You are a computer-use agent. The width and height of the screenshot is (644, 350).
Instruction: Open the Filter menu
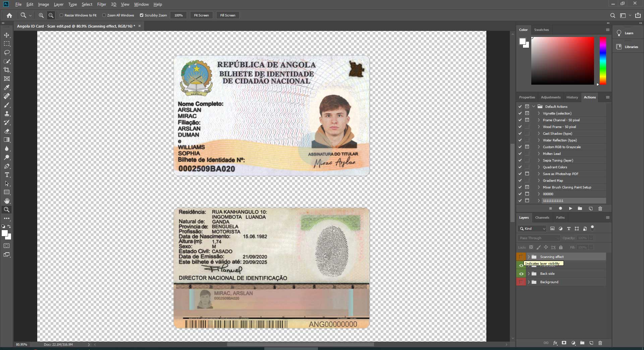(x=101, y=4)
